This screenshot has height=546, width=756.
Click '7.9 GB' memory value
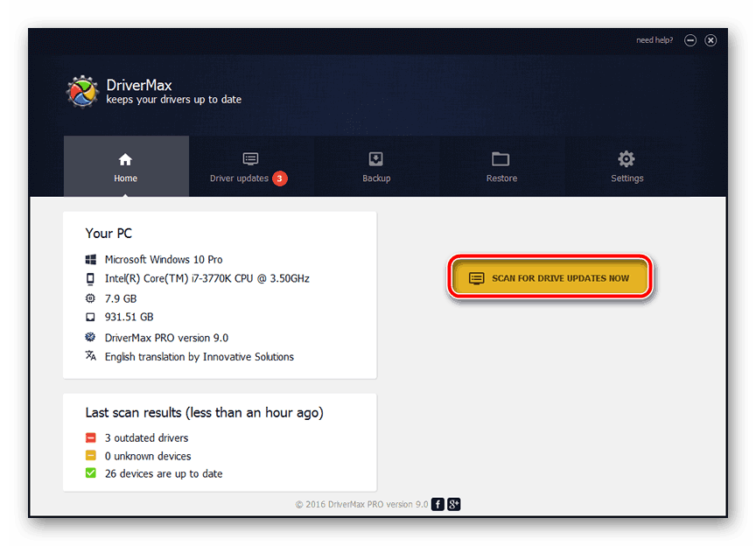[x=121, y=298]
